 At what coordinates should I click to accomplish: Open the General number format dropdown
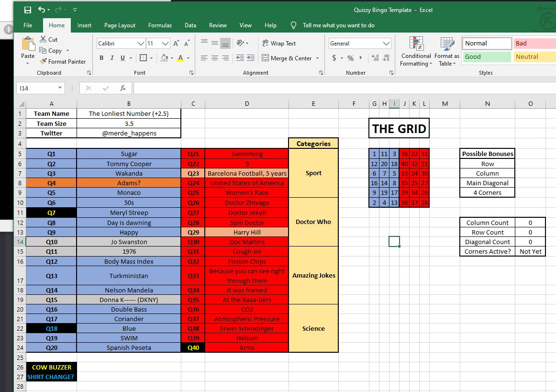(386, 43)
